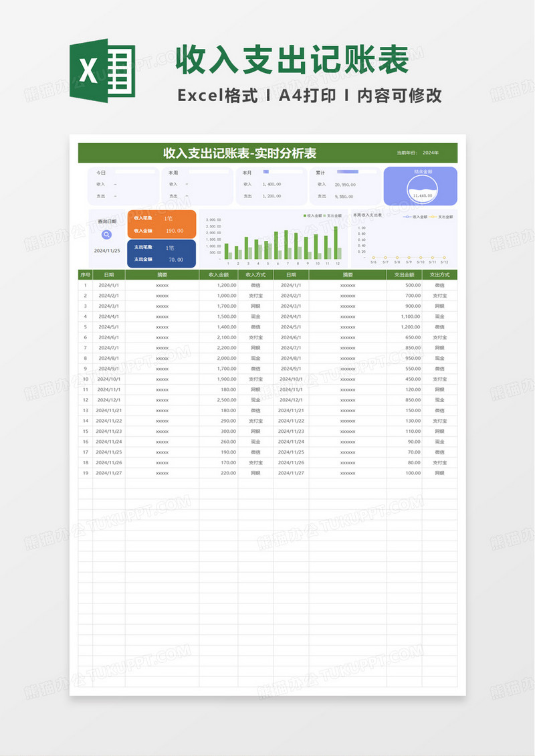
Task: Click the 2024年 current year value
Action: coord(431,153)
